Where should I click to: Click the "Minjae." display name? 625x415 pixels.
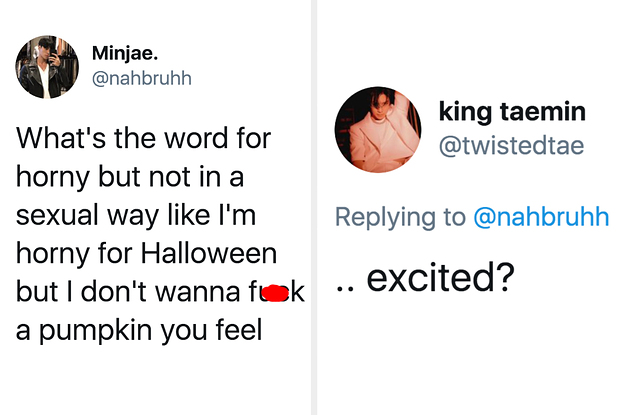click(x=125, y=53)
